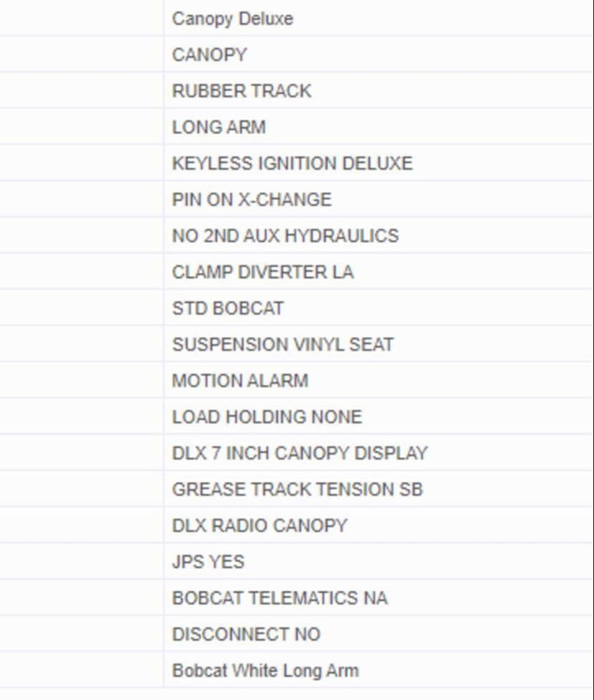
Task: Click KEYLESS IGNITION DELUXE cell
Action: (x=292, y=164)
